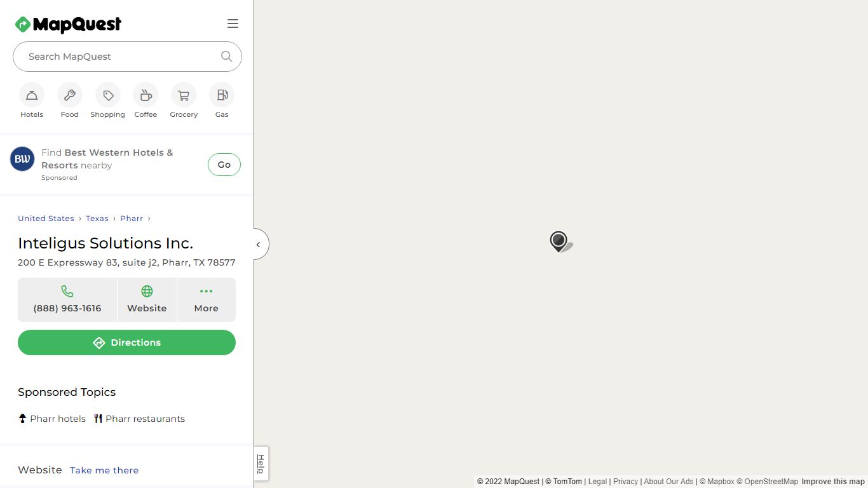The height and width of the screenshot is (488, 868).
Task: Click the Sponsored Topics heading
Action: [x=67, y=392]
